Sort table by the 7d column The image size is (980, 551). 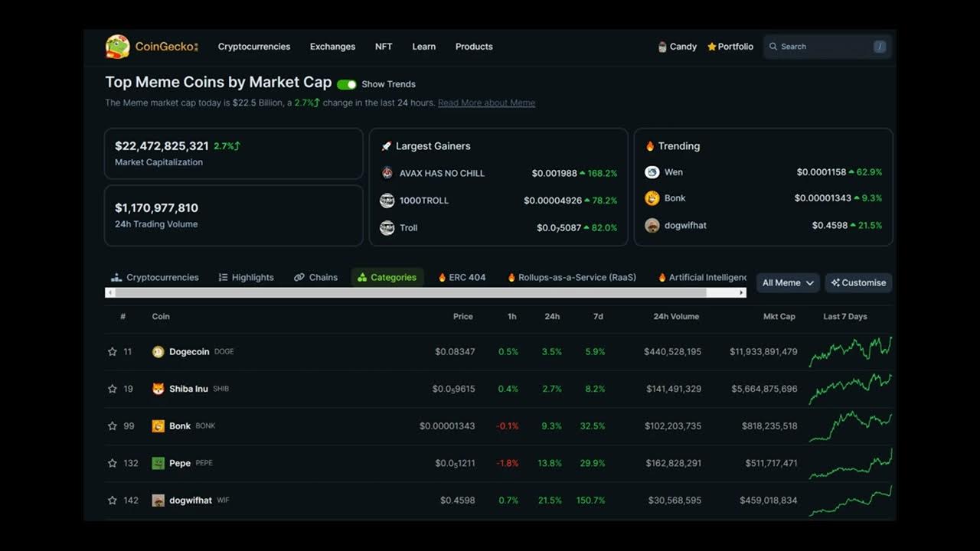pos(598,317)
